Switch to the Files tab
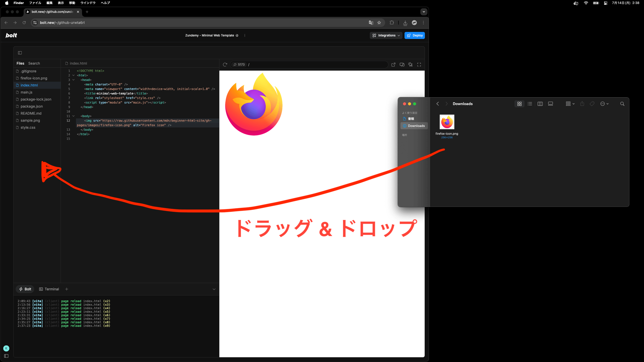The width and height of the screenshot is (644, 362). click(x=20, y=63)
